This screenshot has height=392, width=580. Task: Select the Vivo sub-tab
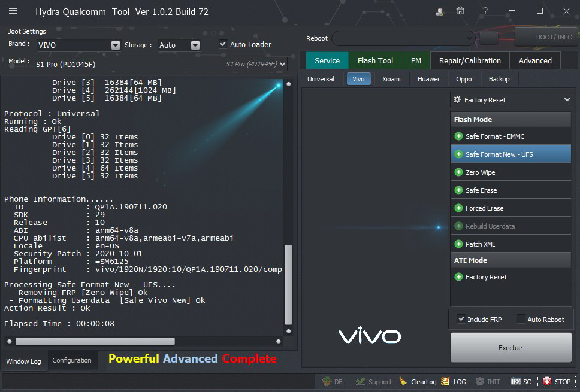pyautogui.click(x=358, y=79)
